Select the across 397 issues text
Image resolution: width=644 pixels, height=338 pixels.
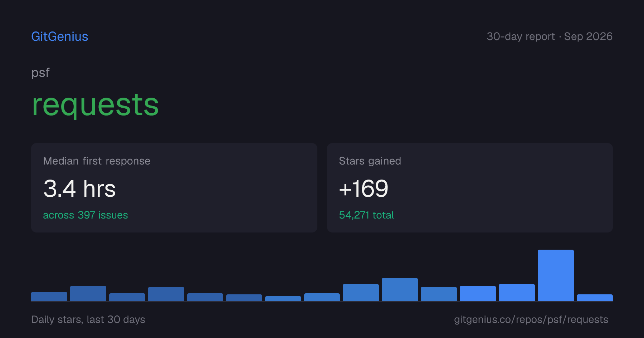[x=86, y=215]
